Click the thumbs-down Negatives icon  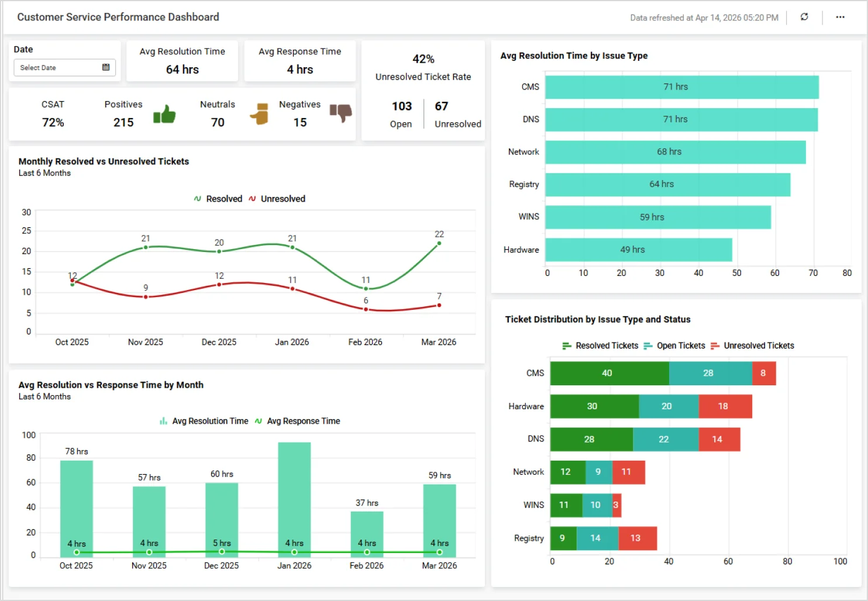[340, 113]
